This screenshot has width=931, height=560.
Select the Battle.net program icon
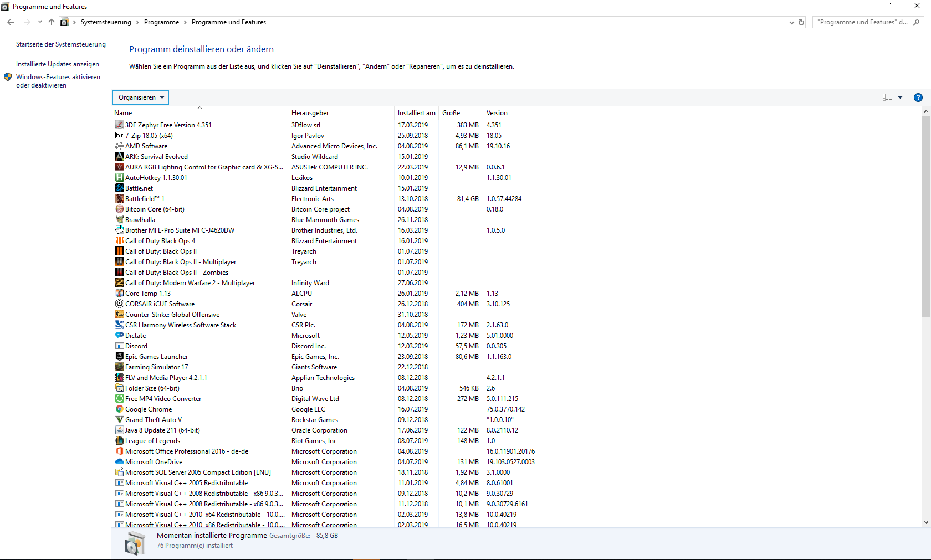tap(119, 188)
